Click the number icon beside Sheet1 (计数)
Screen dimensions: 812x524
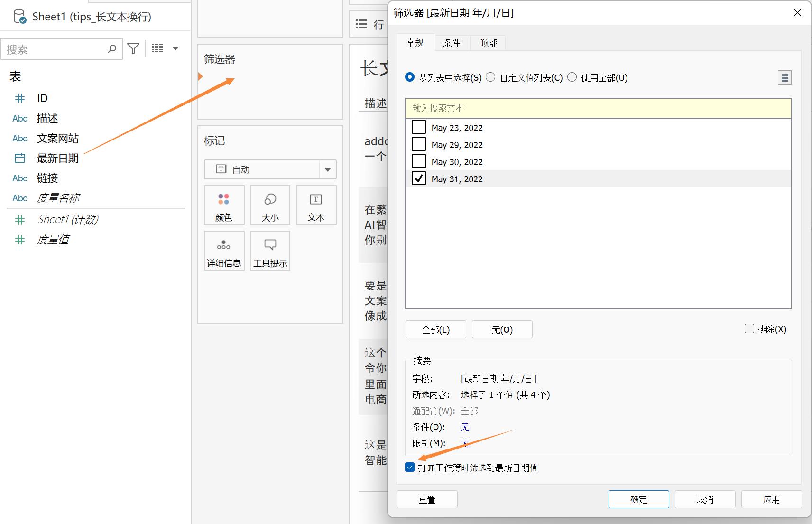[20, 220]
